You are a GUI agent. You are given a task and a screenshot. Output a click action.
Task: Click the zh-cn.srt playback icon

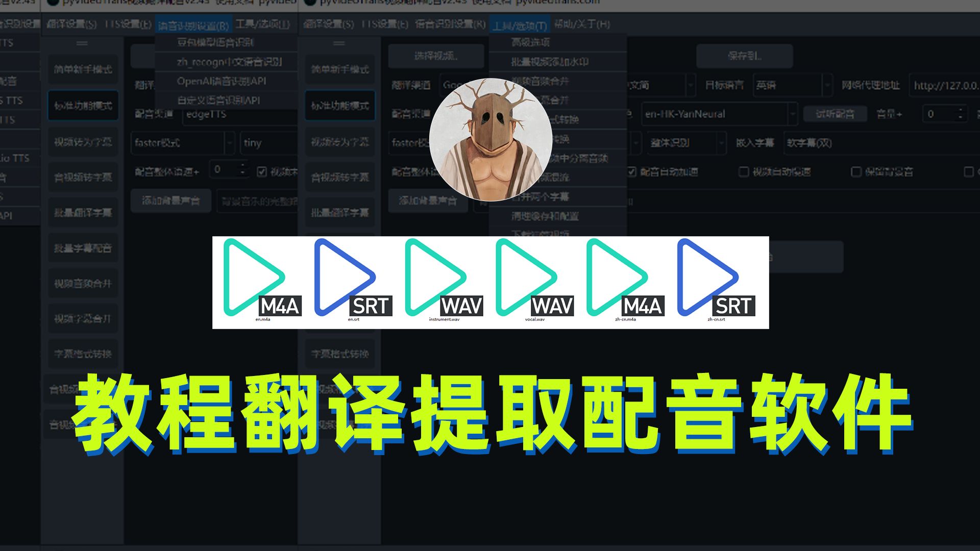pyautogui.click(x=712, y=279)
